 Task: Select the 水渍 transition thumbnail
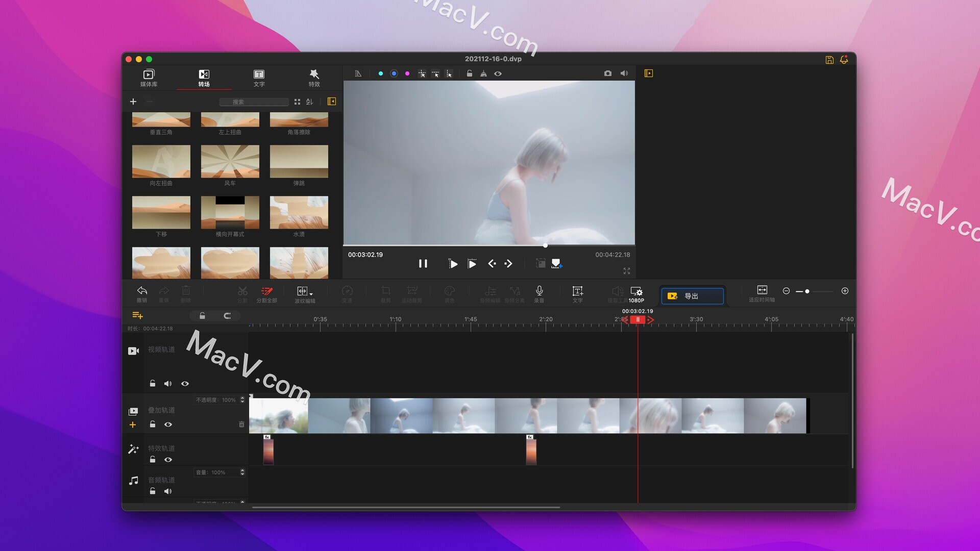299,212
